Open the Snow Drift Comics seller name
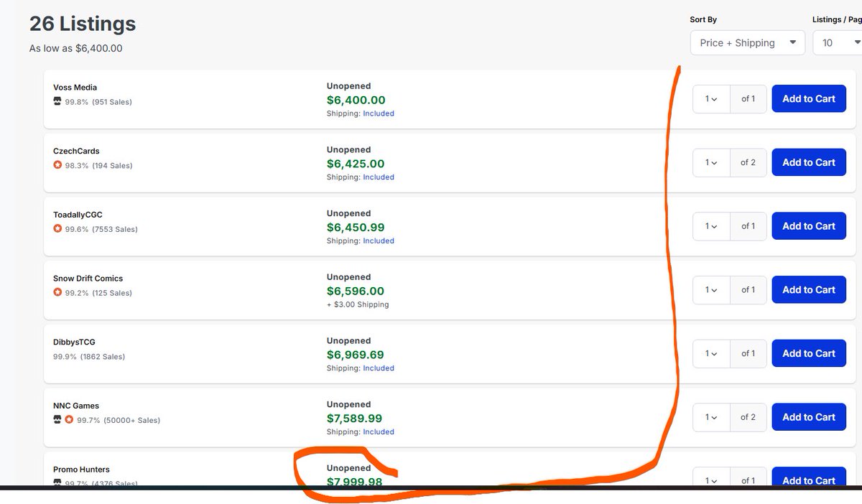This screenshot has height=504, width=862. pos(88,279)
